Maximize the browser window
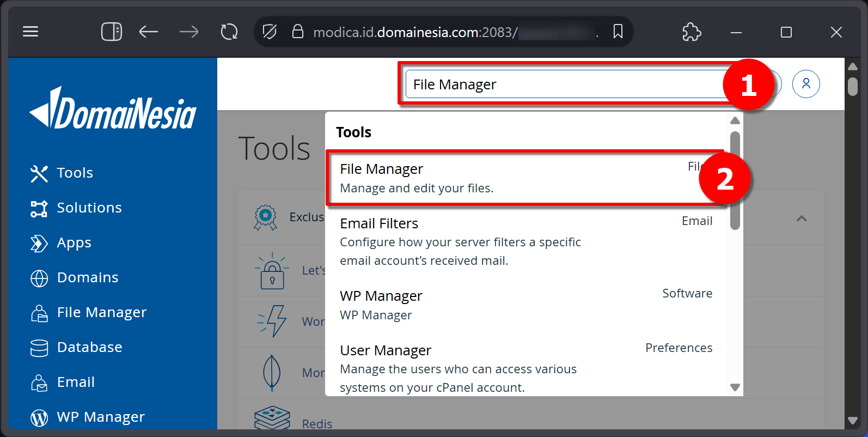Viewport: 868px width, 437px height. [x=786, y=32]
